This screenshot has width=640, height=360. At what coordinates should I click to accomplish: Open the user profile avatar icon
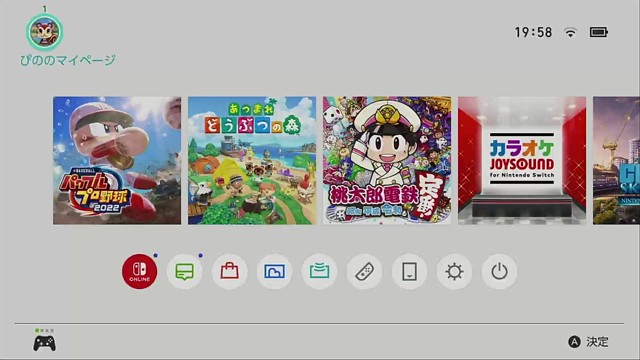[44, 32]
